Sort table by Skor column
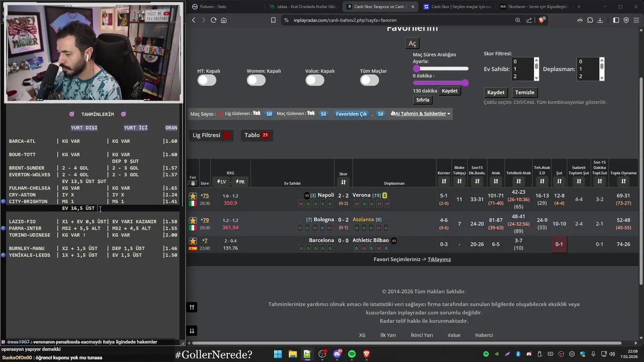This screenshot has height=362, width=644. (343, 182)
